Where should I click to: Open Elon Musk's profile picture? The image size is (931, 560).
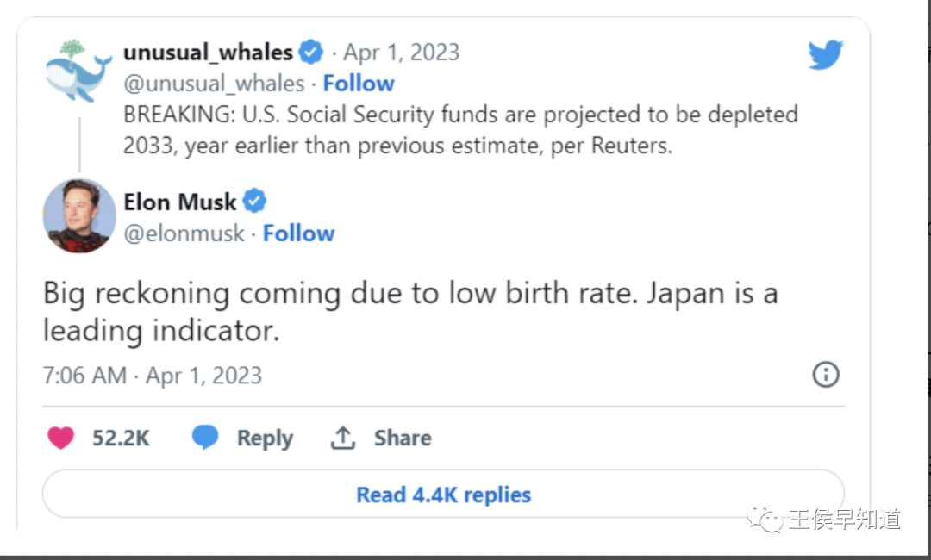point(79,215)
